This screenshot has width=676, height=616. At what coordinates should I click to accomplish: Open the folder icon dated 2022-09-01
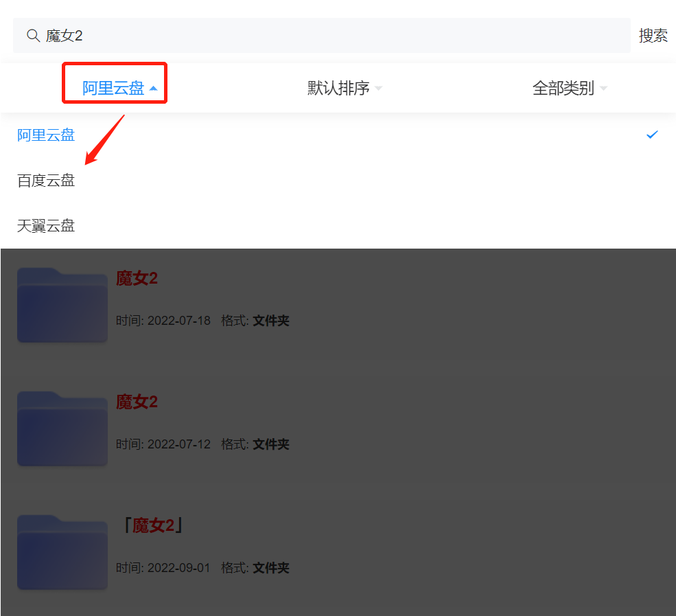click(x=62, y=552)
